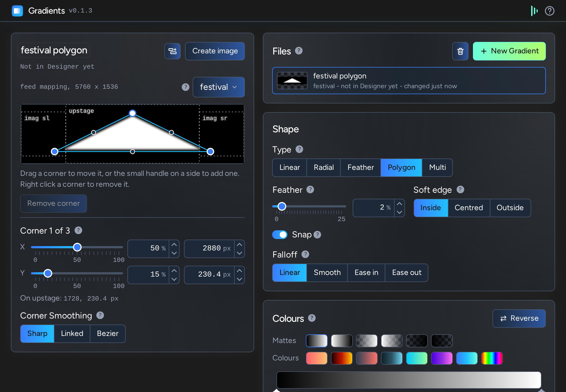Select Outside soft edge option
Viewport: 566px width, 392px height.
510,208
